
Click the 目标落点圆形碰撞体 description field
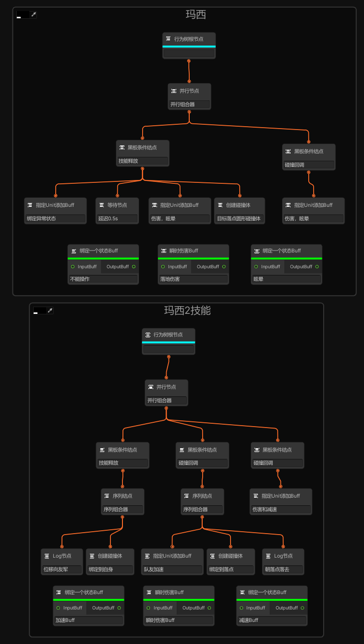(239, 218)
